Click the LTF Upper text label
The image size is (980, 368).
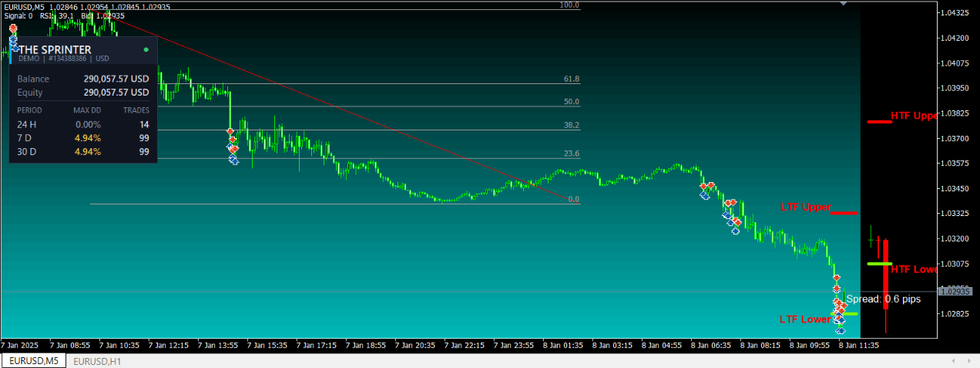click(805, 208)
